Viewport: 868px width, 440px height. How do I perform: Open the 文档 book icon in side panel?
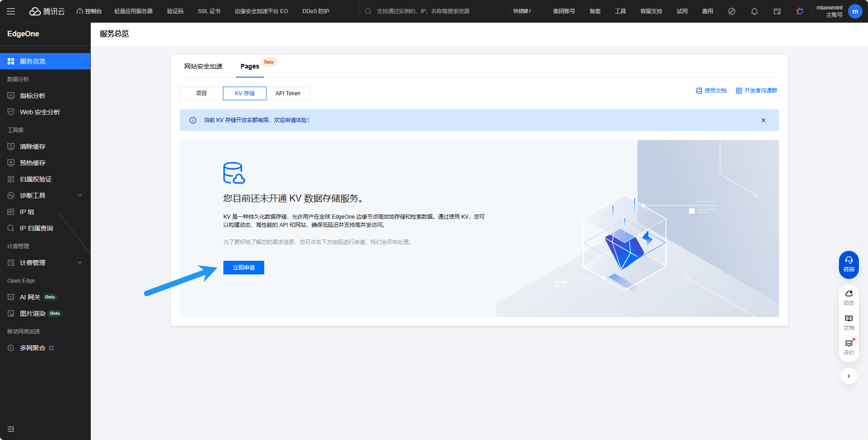(848, 322)
